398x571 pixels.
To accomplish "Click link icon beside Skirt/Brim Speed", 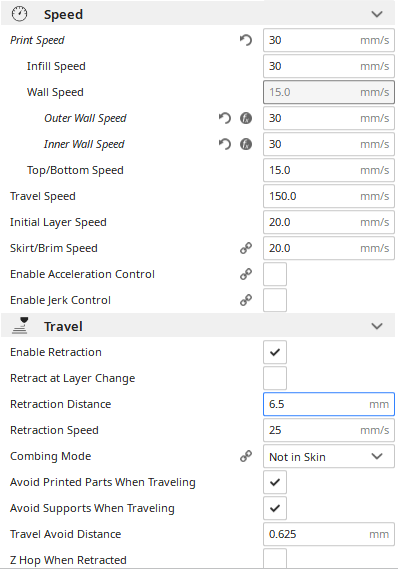I will 246,248.
